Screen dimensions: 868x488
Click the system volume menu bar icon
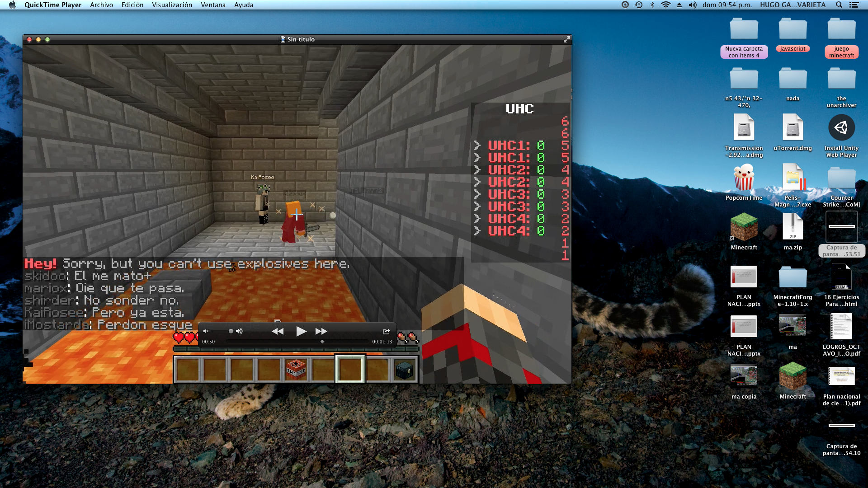tap(693, 5)
